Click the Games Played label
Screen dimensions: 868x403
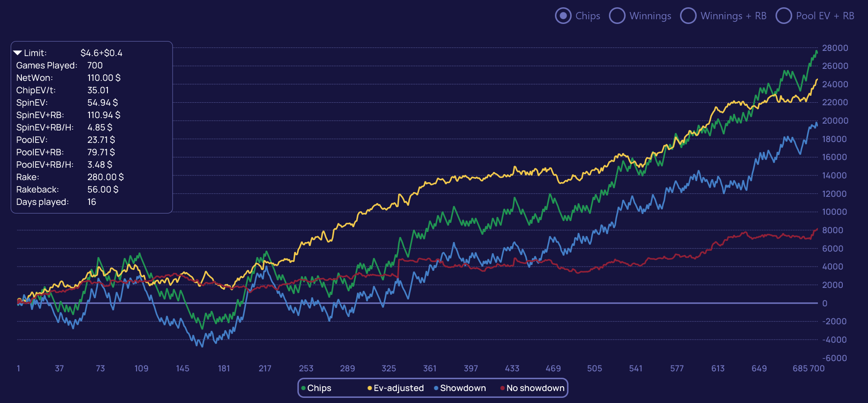pyautogui.click(x=47, y=65)
